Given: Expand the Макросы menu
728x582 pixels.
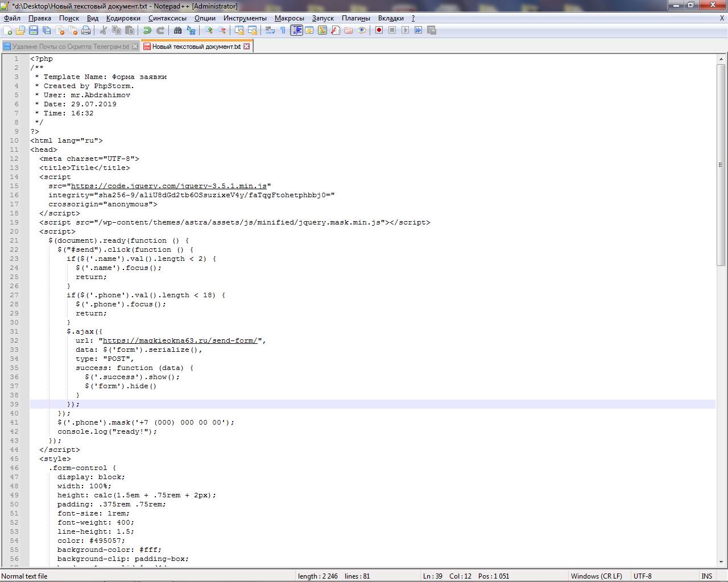Looking at the screenshot, I should click(289, 18).
